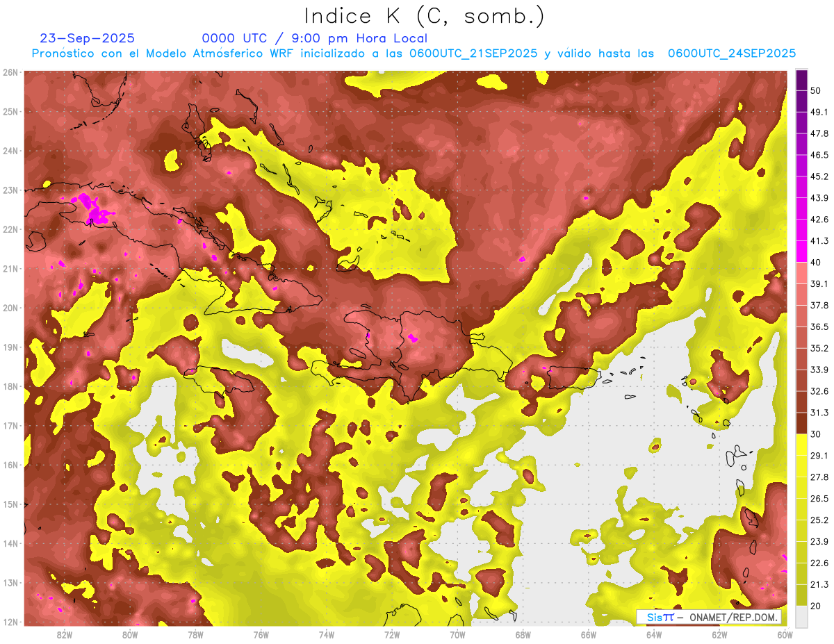Click the magenta spot over Dominican Republic
834x644 pixels.
pos(413,338)
